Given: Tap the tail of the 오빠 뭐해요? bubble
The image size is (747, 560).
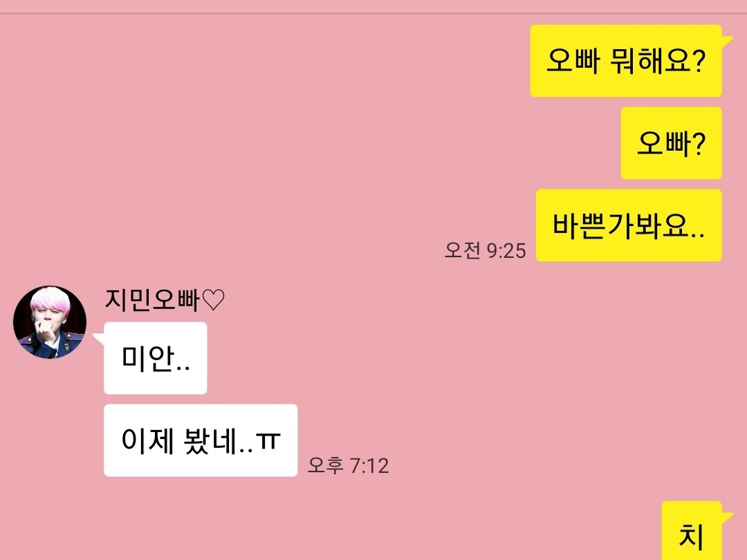Looking at the screenshot, I should point(728,41).
